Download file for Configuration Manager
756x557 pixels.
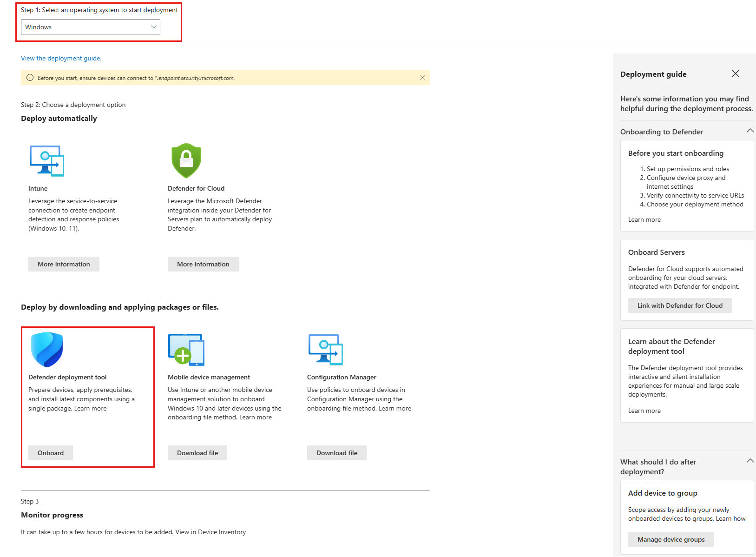click(337, 453)
